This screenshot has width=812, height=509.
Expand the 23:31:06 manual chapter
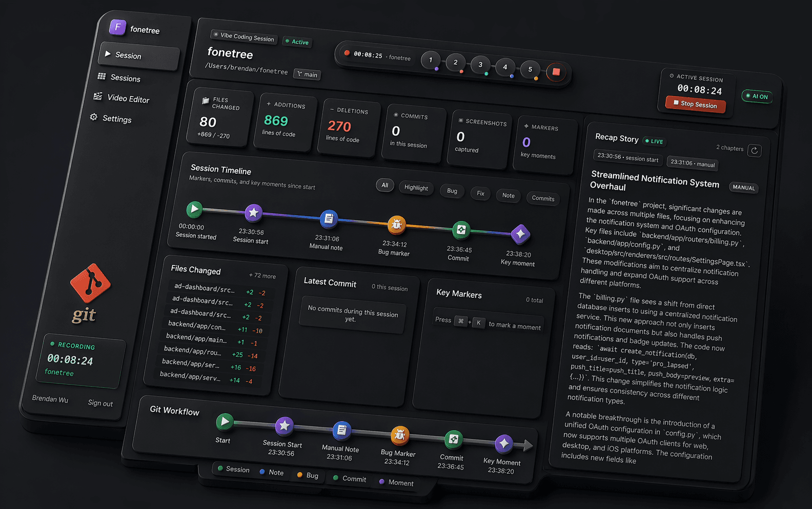692,164
